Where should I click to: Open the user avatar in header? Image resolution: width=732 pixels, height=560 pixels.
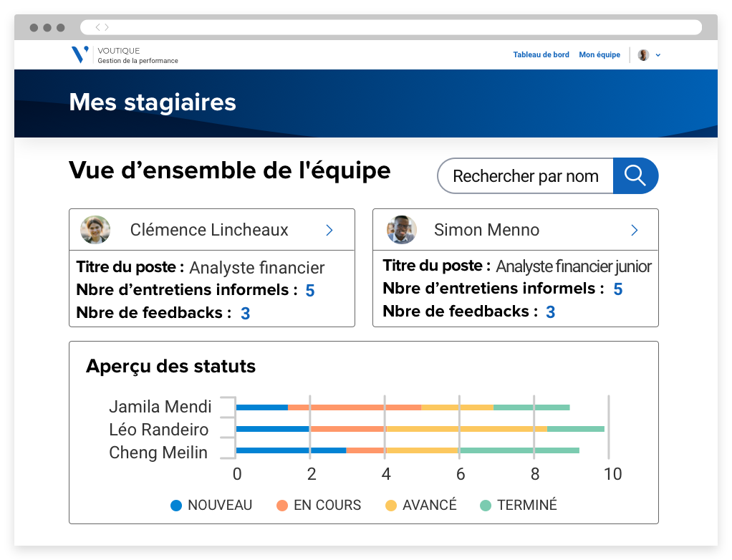[644, 55]
